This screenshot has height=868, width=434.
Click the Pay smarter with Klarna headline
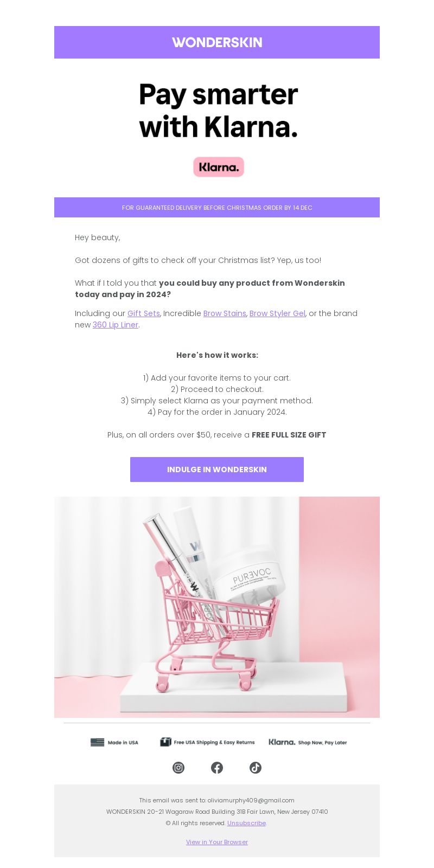[x=219, y=111]
